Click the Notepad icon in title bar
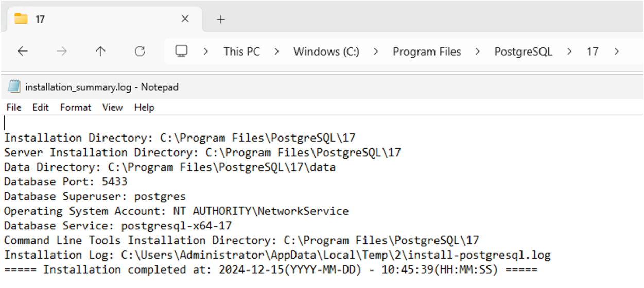The height and width of the screenshot is (288, 644). pos(14,87)
